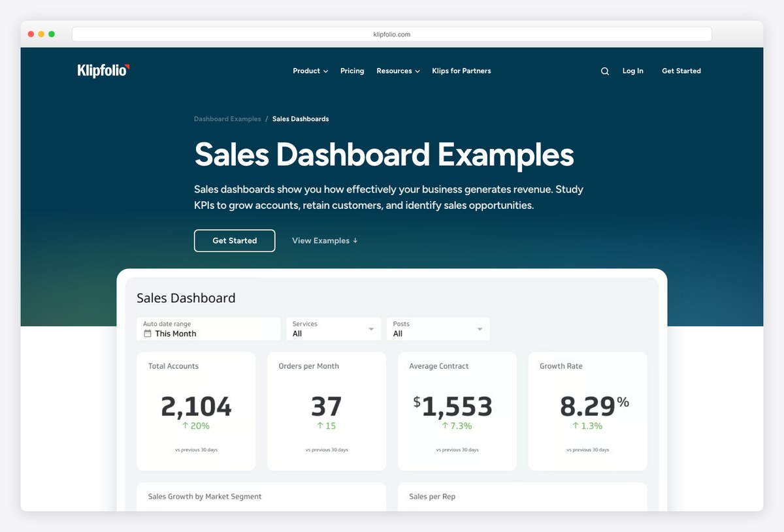This screenshot has height=532, width=784.
Task: Click Get Started in the top navigation
Action: [x=681, y=71]
